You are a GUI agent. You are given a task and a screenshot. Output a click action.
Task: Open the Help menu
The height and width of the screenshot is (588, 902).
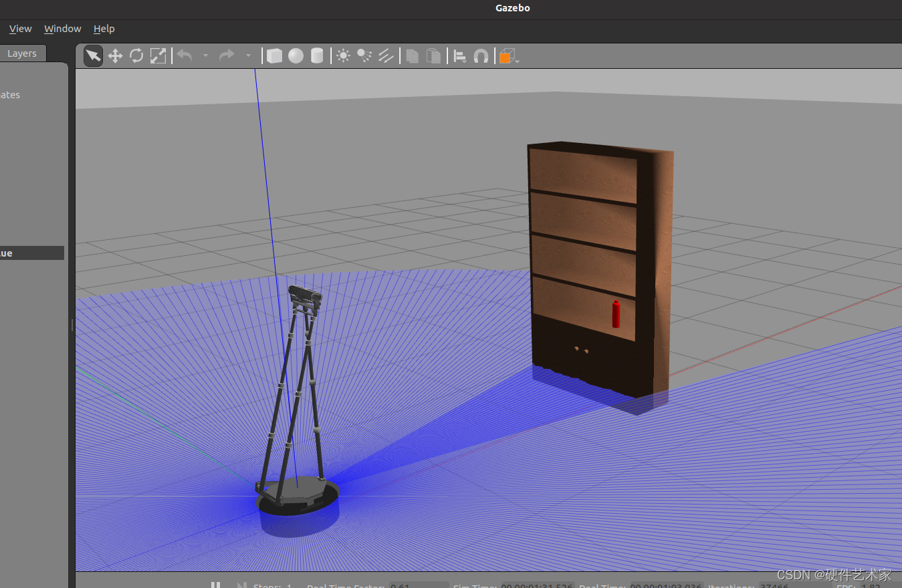click(x=104, y=29)
